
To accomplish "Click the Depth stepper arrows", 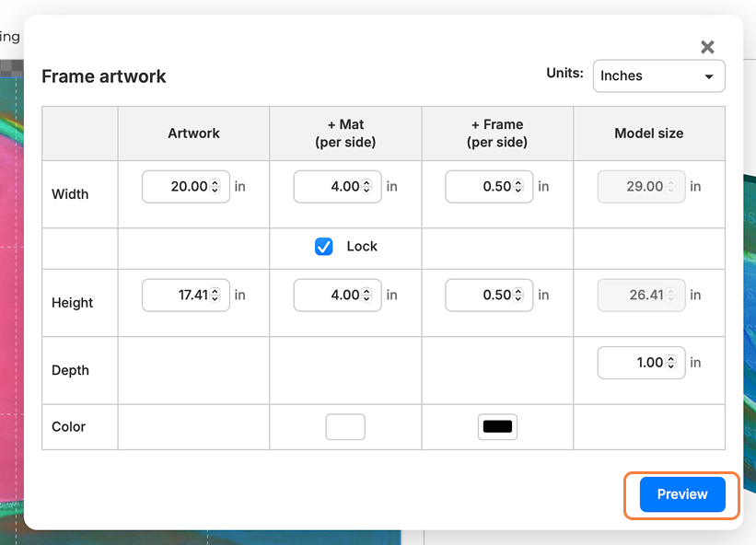I will click(x=670, y=363).
